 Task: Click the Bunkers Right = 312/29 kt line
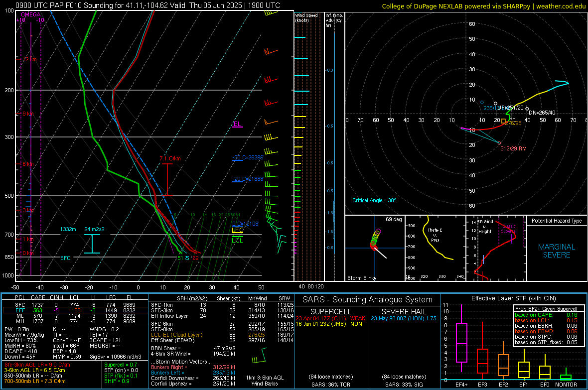193,367
